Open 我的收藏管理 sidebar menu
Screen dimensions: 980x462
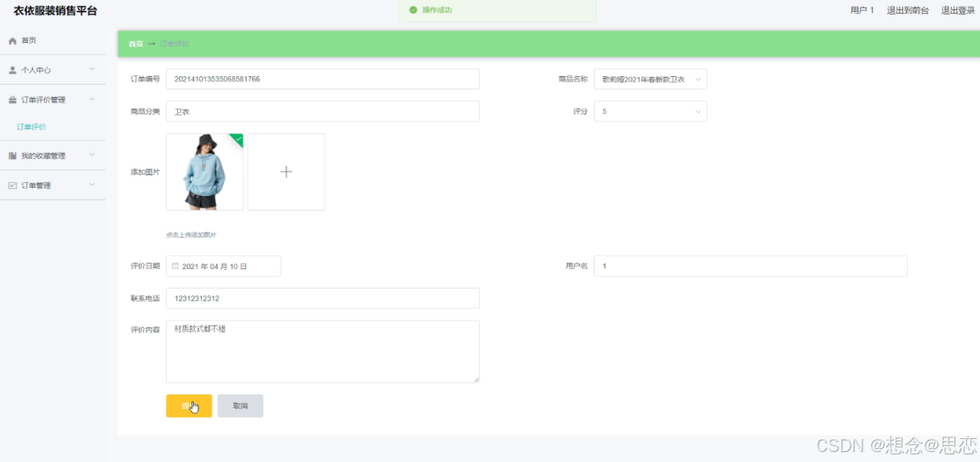(53, 156)
